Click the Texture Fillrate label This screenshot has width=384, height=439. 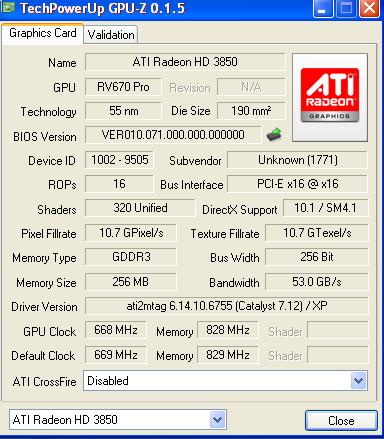point(225,234)
